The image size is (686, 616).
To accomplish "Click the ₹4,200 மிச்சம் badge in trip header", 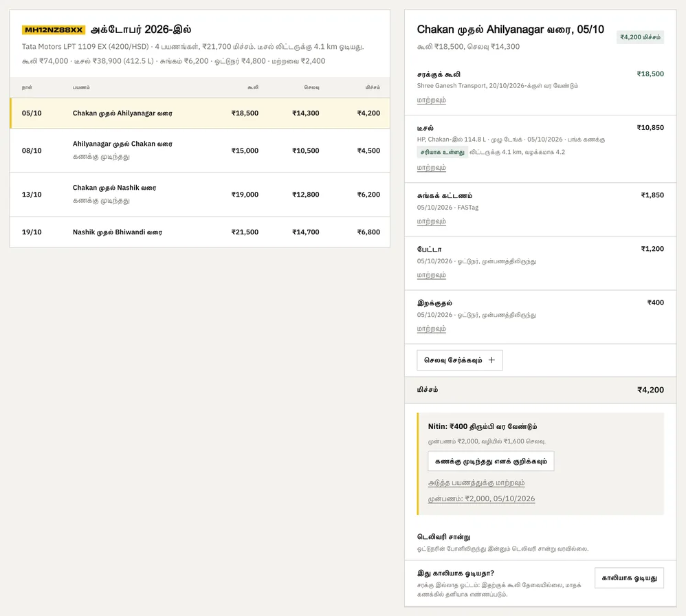I will tap(640, 37).
